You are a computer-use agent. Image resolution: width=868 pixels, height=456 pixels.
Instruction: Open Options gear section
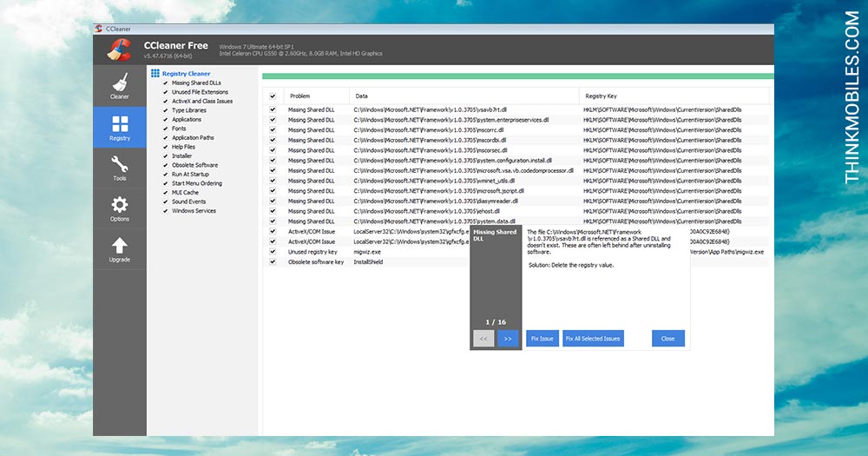[120, 208]
